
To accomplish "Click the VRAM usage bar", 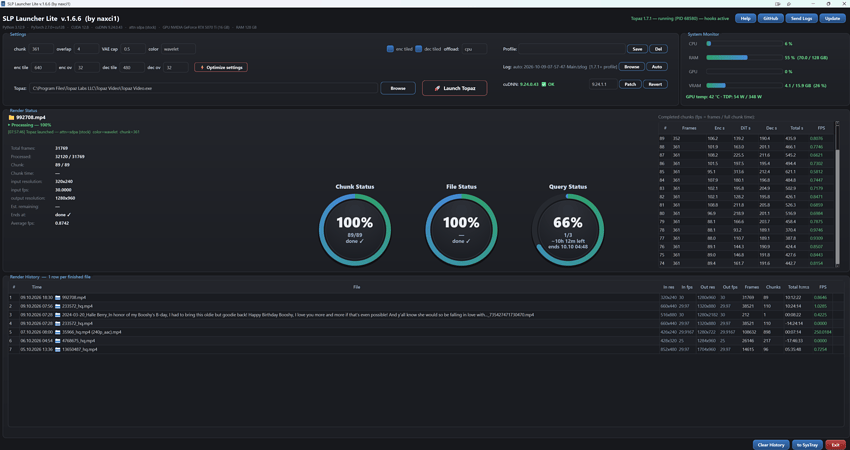I will pos(744,86).
